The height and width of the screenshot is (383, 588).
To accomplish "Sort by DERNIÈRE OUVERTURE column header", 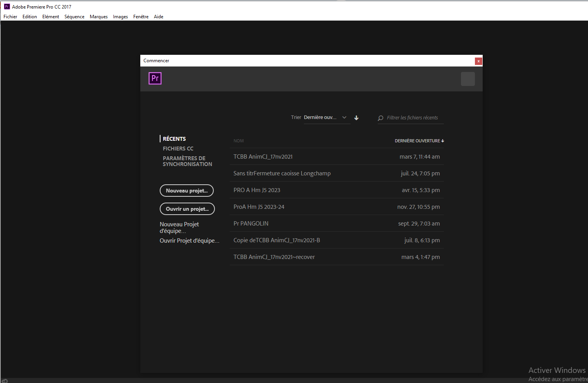I will click(x=419, y=141).
